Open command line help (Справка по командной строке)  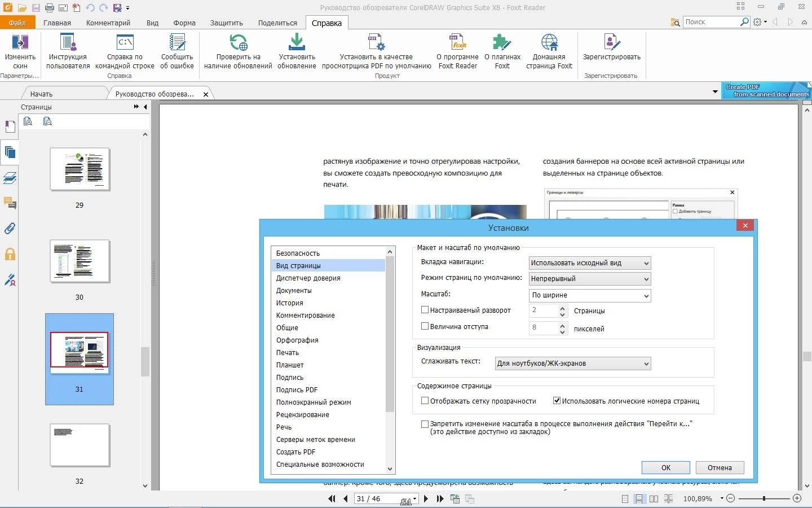coord(125,51)
